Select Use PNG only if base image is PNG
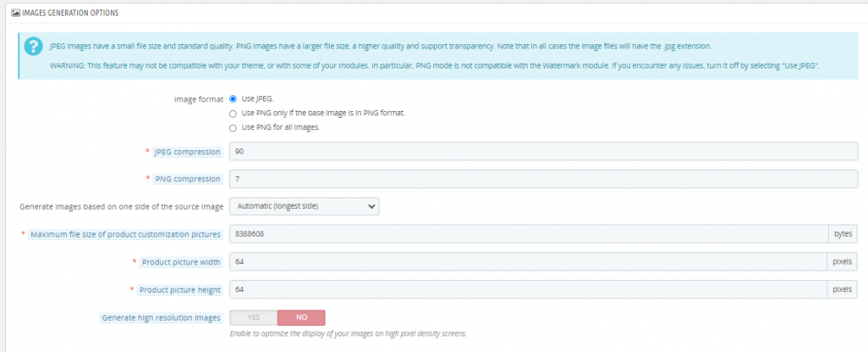 coord(233,114)
